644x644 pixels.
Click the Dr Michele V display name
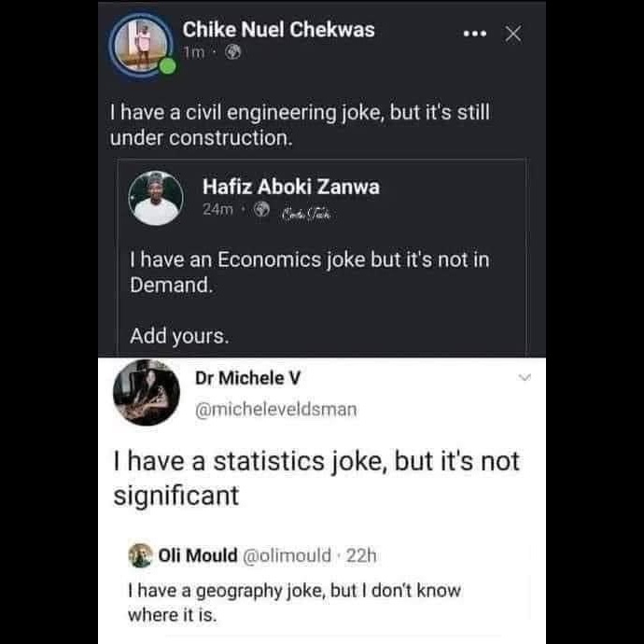pyautogui.click(x=249, y=378)
